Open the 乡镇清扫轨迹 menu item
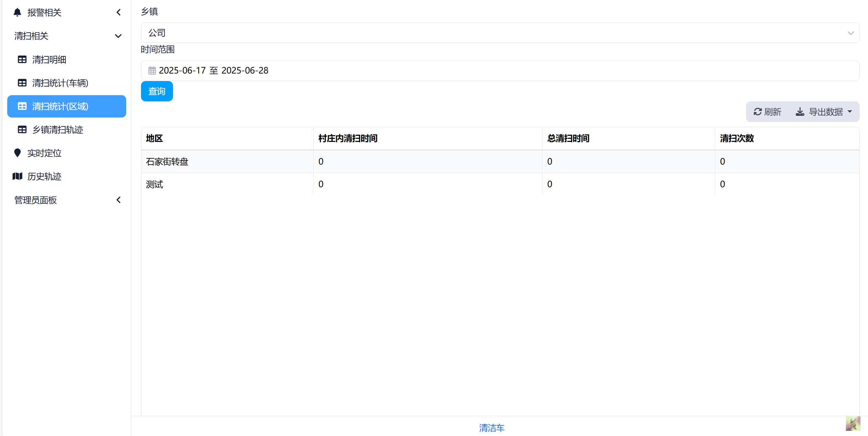868x436 pixels. (x=58, y=130)
